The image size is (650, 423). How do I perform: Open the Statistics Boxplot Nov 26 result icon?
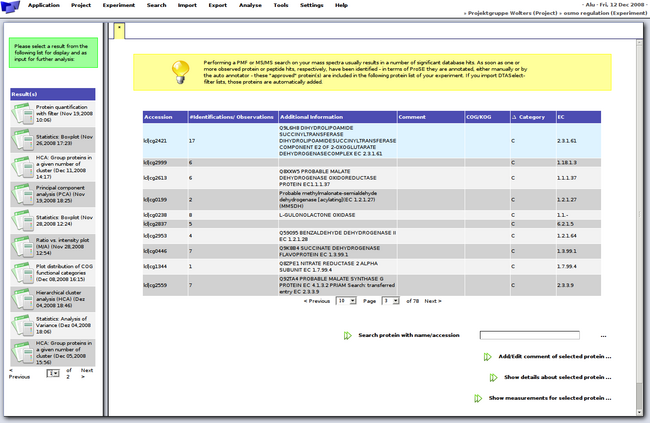tap(23, 140)
